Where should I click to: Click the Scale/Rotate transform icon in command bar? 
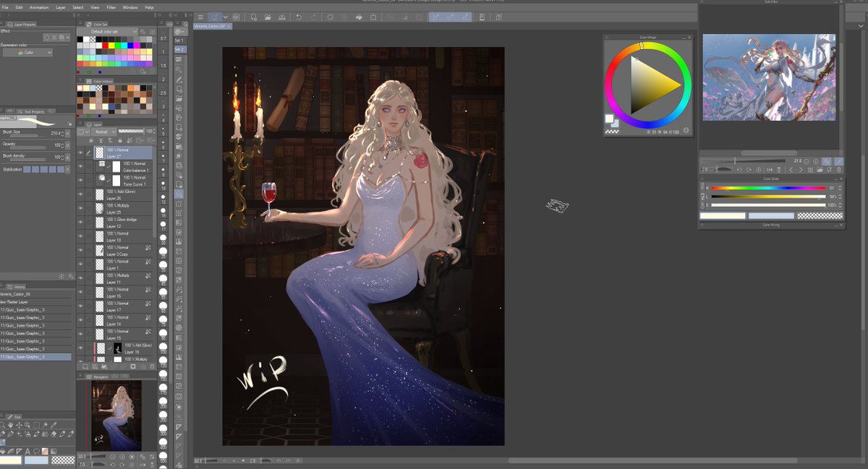[x=373, y=17]
